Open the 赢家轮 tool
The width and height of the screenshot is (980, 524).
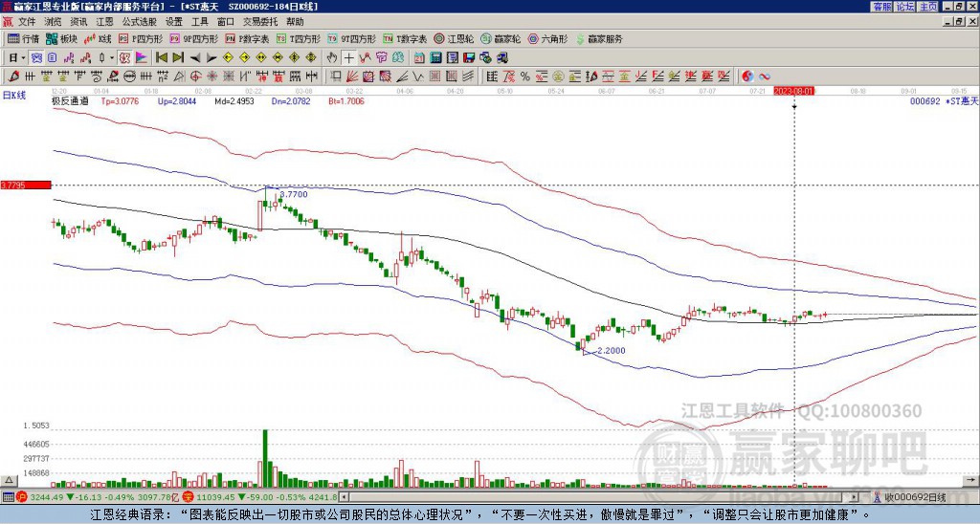coord(501,38)
